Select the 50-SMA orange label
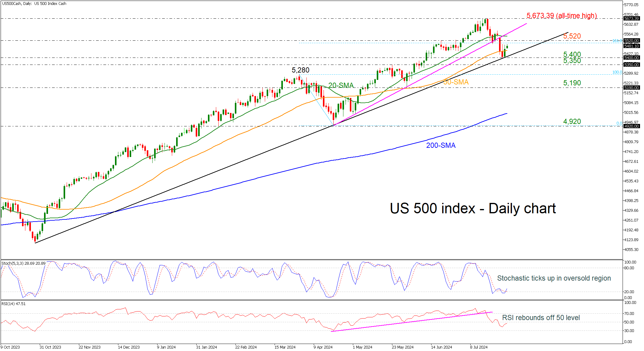The width and height of the screenshot is (644, 351). tap(456, 82)
